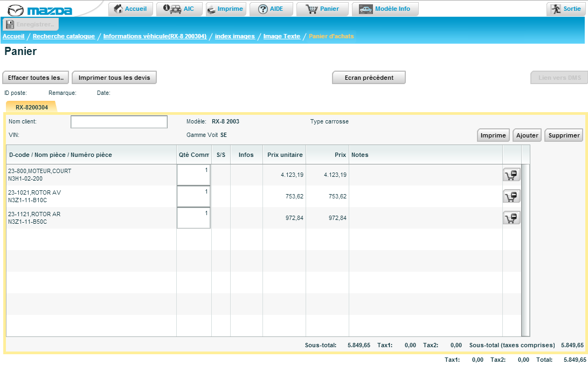
Task: Select the RX-8200304 tab
Action: point(31,107)
